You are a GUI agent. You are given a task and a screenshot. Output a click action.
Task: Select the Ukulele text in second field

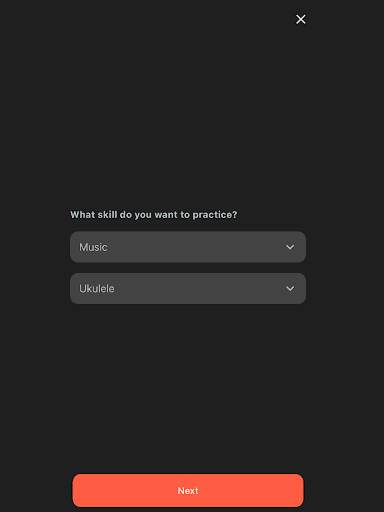coord(97,289)
